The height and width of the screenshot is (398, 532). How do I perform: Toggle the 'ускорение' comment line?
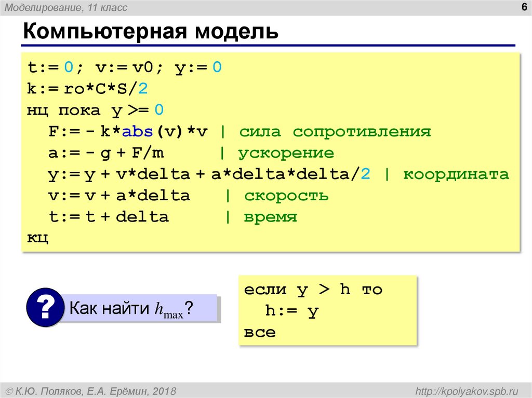[286, 153]
